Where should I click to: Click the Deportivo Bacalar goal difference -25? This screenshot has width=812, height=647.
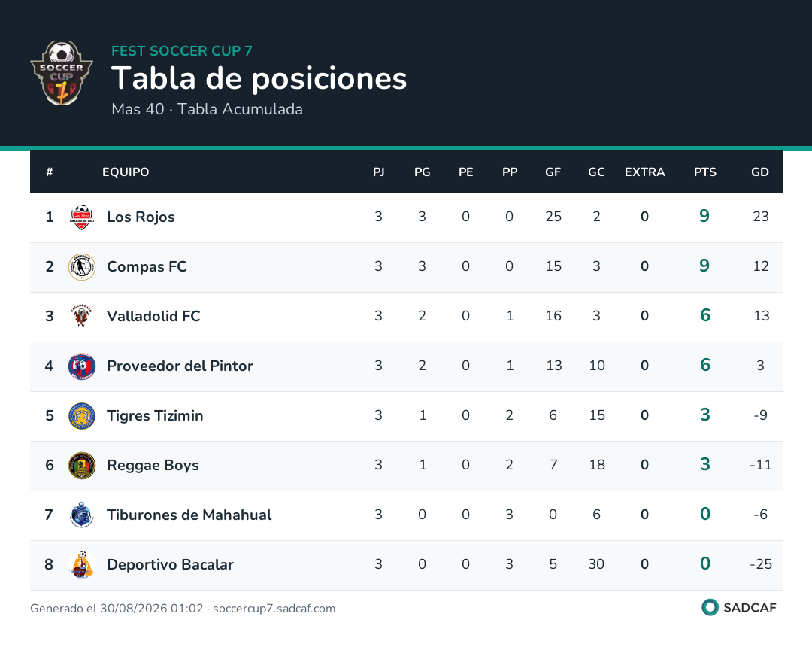[761, 564]
